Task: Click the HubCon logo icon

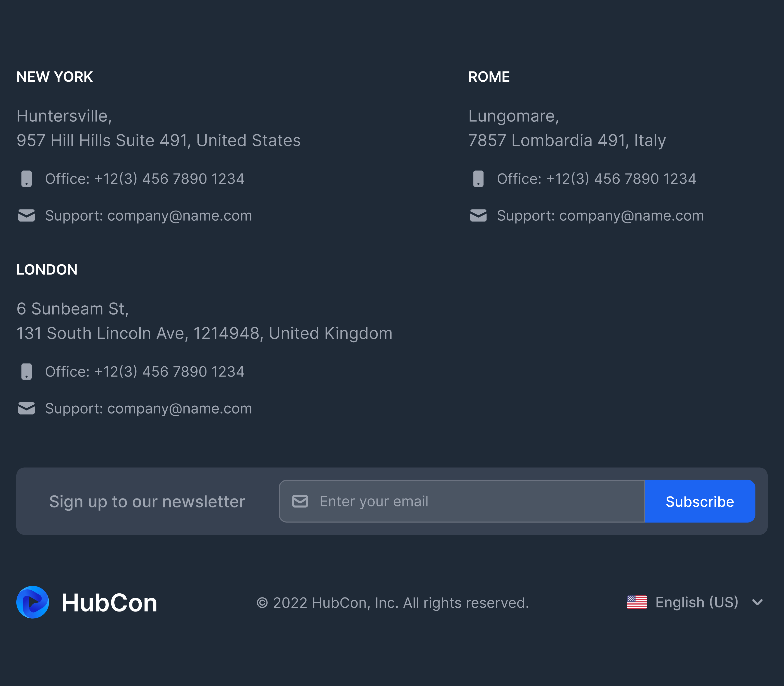Action: (33, 602)
